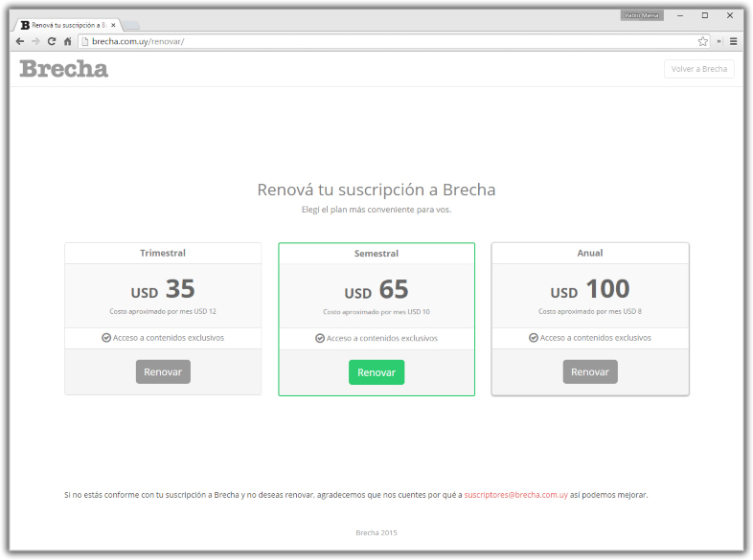Renew the Trimestral plan for USD 35
The height and width of the screenshot is (560, 753).
(163, 371)
